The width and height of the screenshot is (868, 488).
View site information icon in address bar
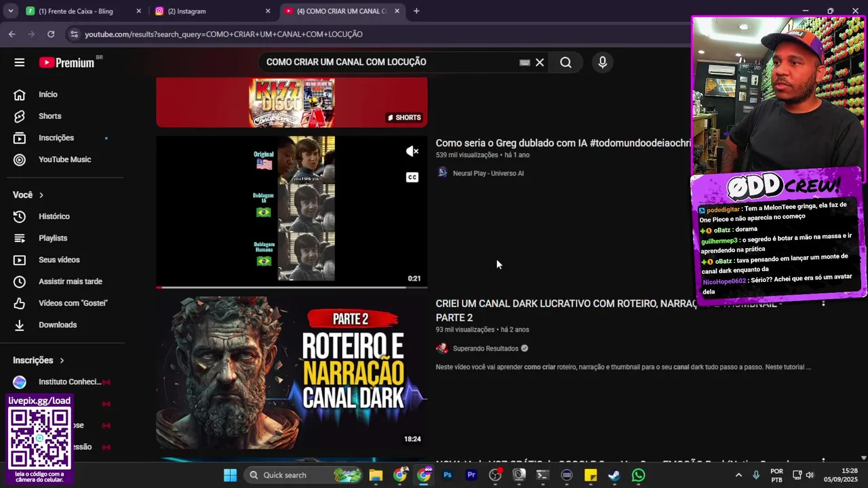[74, 34]
